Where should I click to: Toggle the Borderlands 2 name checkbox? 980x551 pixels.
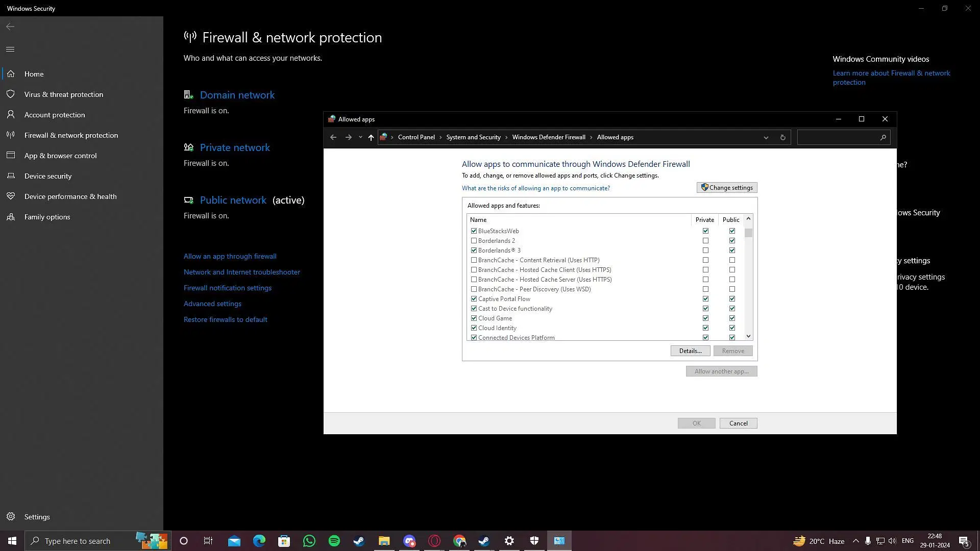(x=474, y=241)
